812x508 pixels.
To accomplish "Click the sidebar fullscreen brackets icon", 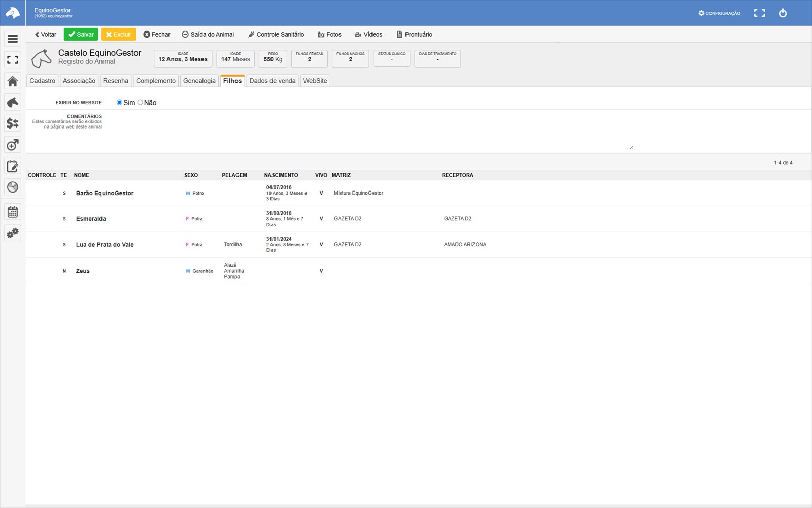I will coord(13,60).
